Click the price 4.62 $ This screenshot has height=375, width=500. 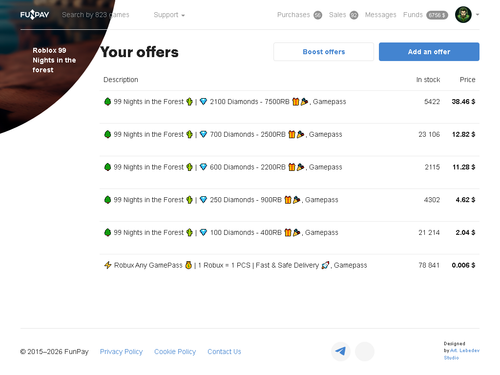(465, 199)
